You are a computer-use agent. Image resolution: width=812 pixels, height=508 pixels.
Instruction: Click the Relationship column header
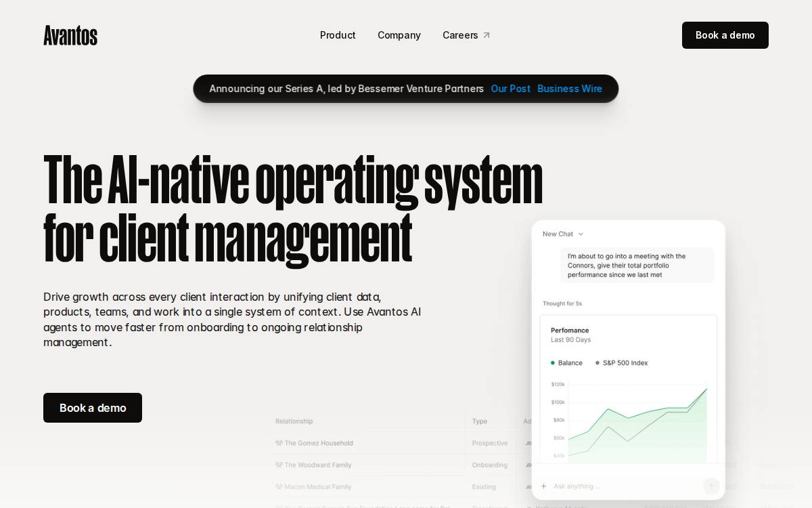click(x=294, y=421)
